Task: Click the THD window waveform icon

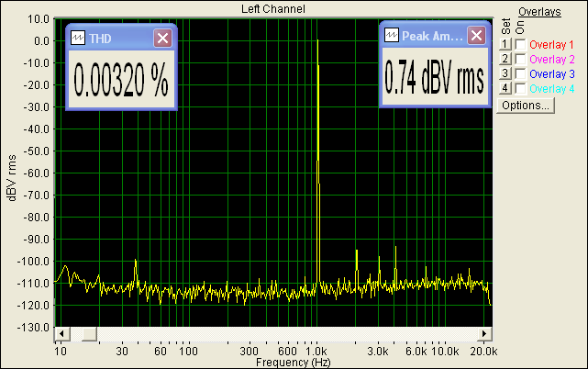Action: (x=78, y=38)
